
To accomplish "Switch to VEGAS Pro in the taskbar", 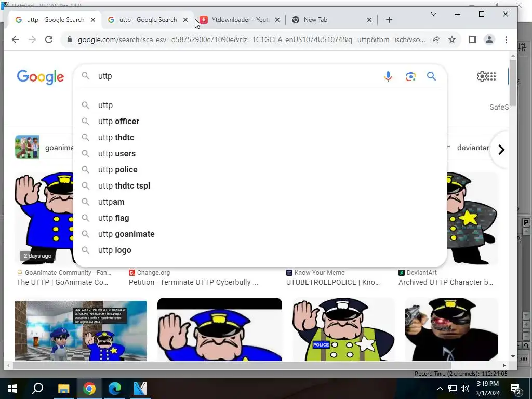I will [140, 389].
